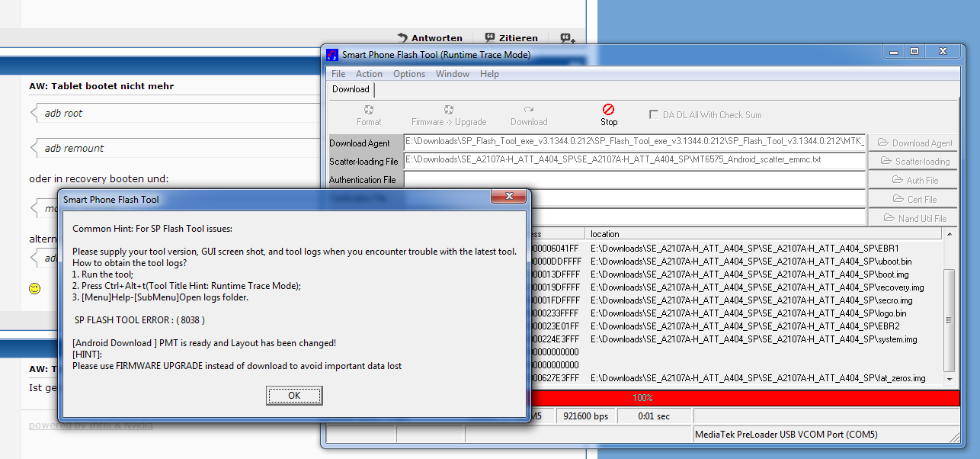Click Zitieren in the forum page

click(512, 37)
